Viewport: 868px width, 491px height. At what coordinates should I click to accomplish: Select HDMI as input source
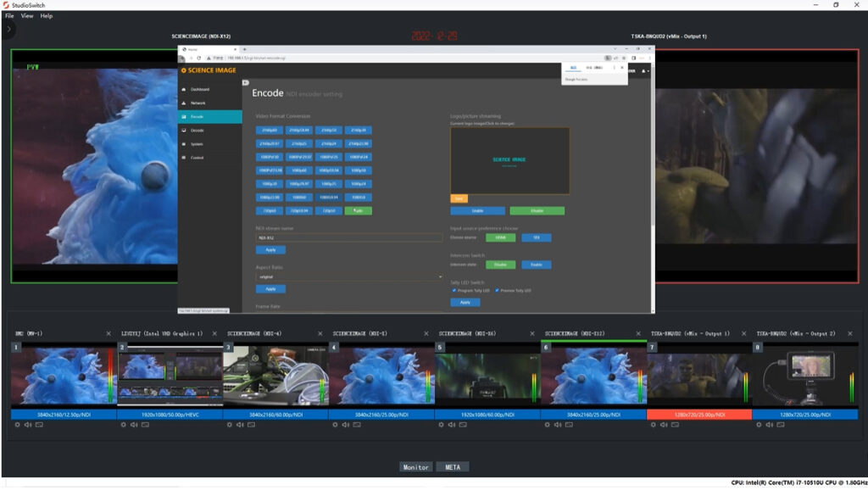click(x=500, y=237)
